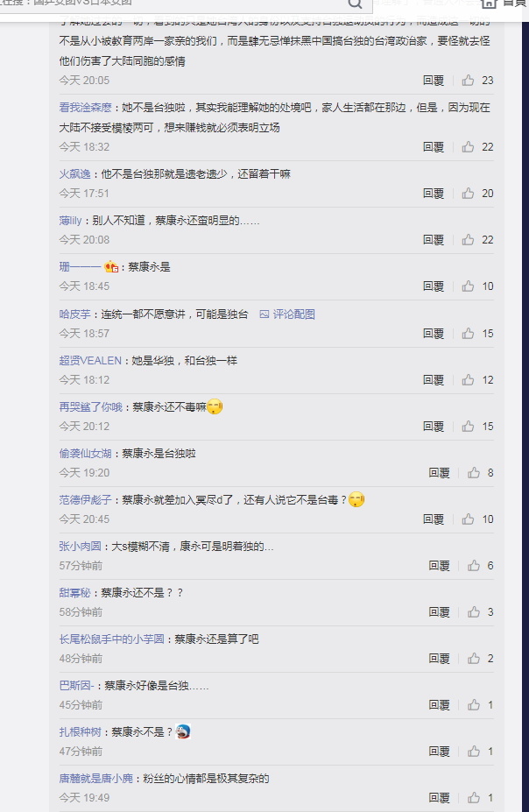
Task: Open the home icon in top bar
Action: (489, 4)
